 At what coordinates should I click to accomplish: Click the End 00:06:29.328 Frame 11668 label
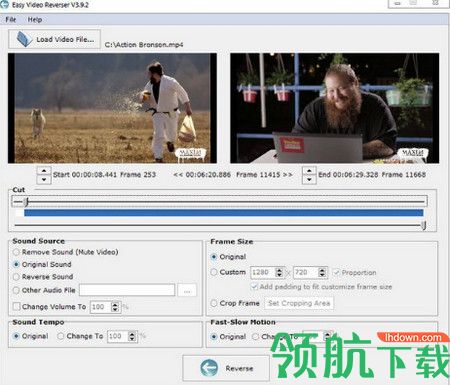(372, 174)
